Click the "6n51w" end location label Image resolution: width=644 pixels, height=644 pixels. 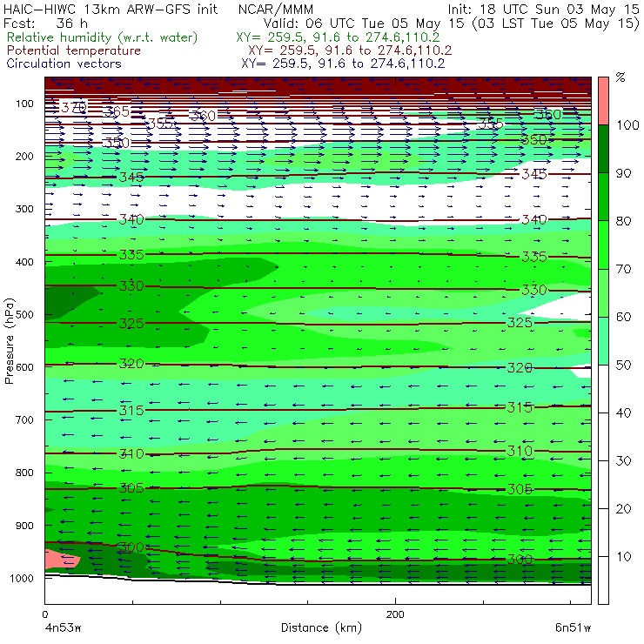click(x=573, y=628)
